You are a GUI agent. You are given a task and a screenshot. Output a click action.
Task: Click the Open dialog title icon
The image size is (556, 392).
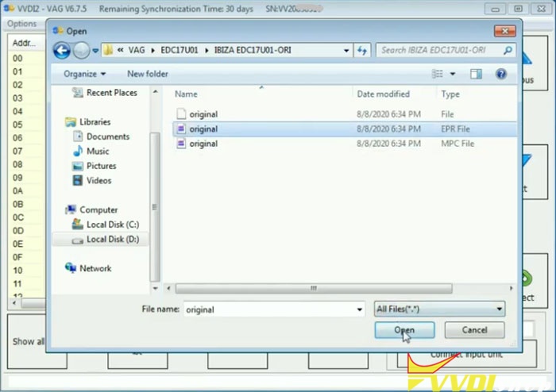coord(58,31)
